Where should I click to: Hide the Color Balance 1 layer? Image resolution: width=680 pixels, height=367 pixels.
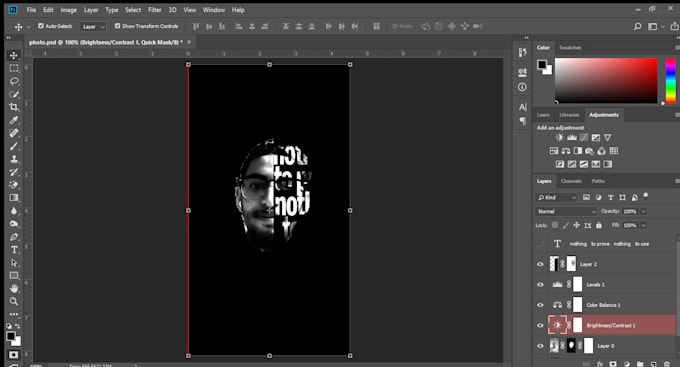click(540, 305)
